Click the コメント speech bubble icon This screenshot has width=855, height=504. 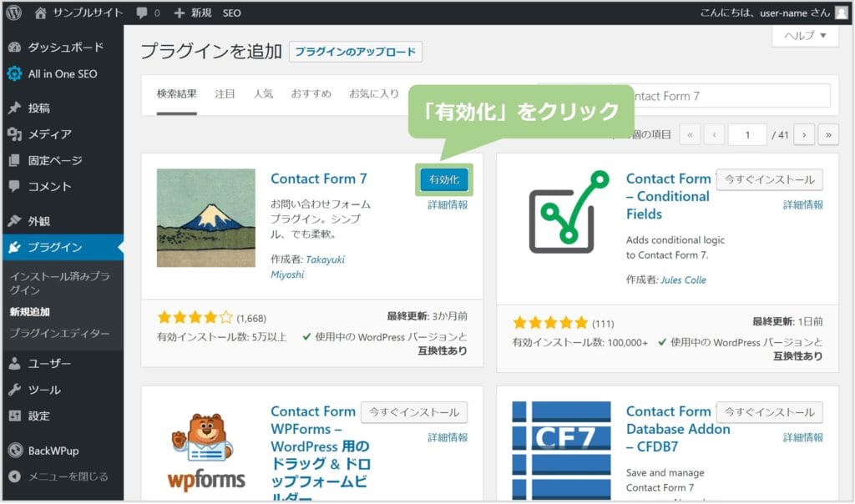pyautogui.click(x=15, y=186)
